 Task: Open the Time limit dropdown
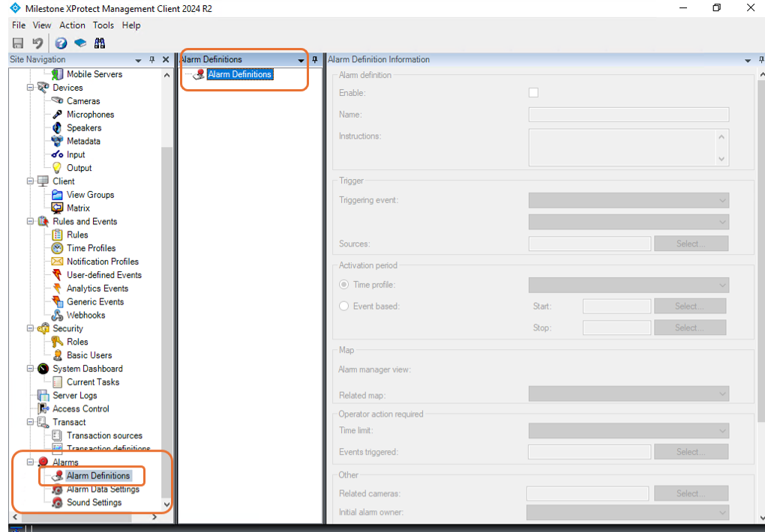coord(628,431)
